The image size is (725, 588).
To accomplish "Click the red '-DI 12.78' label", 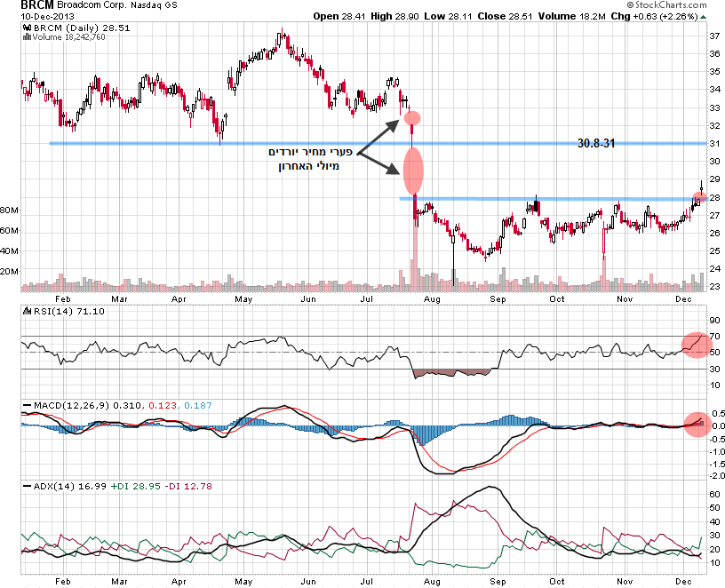I will (188, 487).
